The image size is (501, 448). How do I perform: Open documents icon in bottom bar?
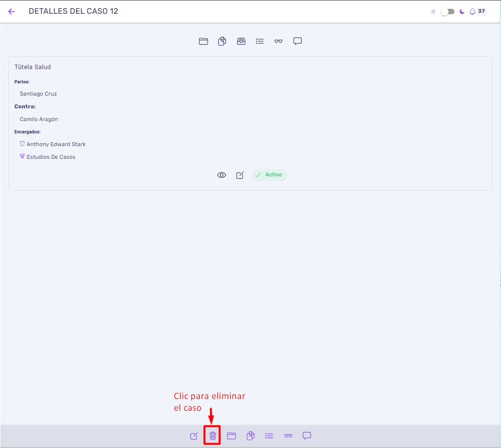tap(250, 436)
